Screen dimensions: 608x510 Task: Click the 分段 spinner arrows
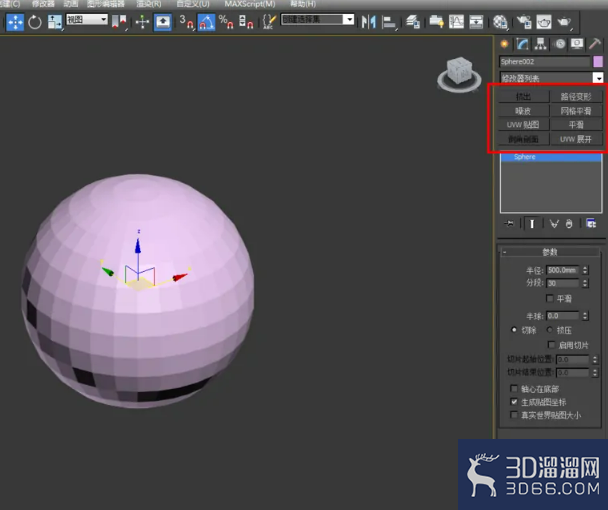[586, 284]
